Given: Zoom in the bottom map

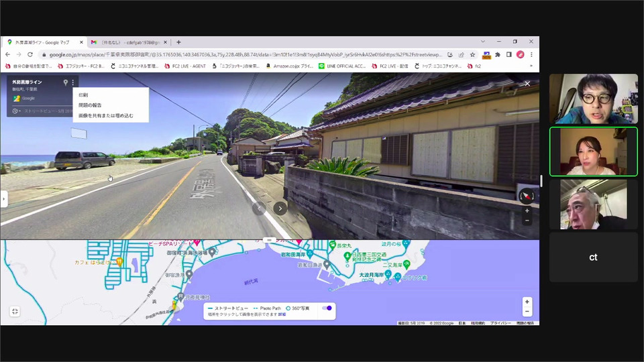Looking at the screenshot, I should pyautogui.click(x=527, y=302).
